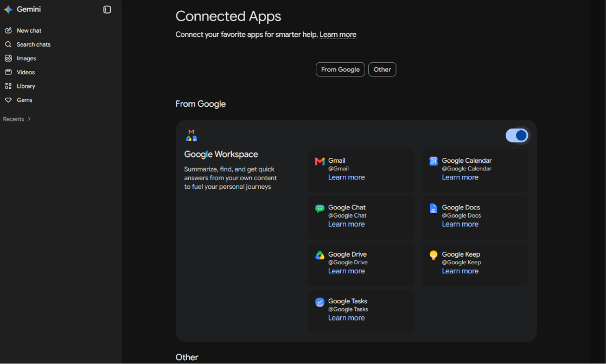Open Google Keep Learn more link
The width and height of the screenshot is (606, 364).
[x=460, y=271]
